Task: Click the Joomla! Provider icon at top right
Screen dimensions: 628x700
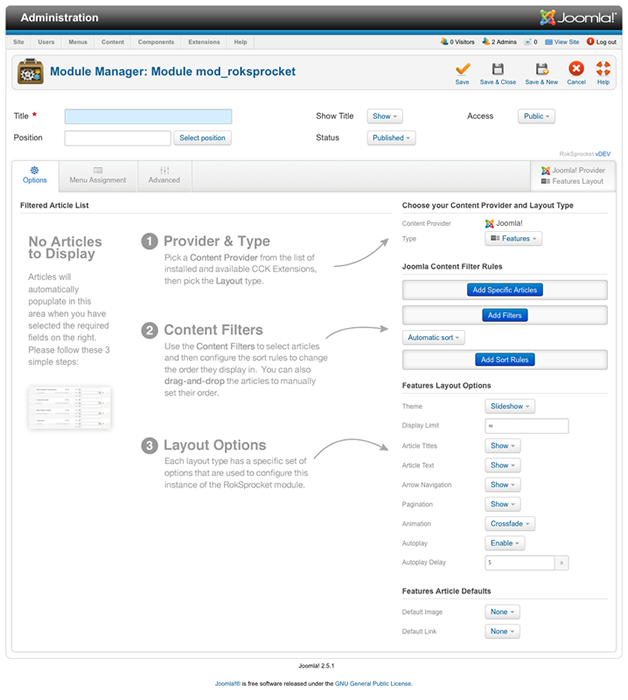Action: pyautogui.click(x=545, y=171)
